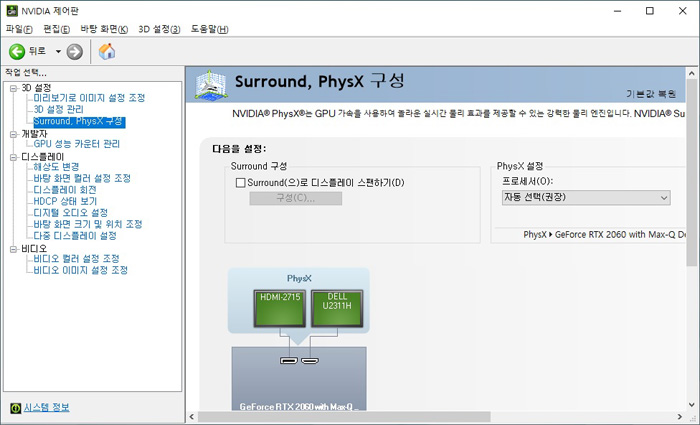This screenshot has height=425, width=700.
Task: Open 다중 디스플레이 설정 page
Action: (75, 236)
